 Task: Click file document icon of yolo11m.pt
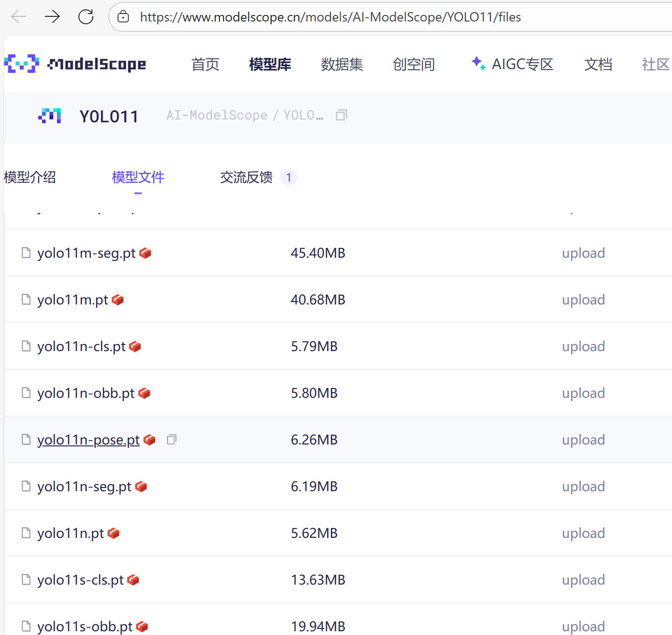(26, 299)
